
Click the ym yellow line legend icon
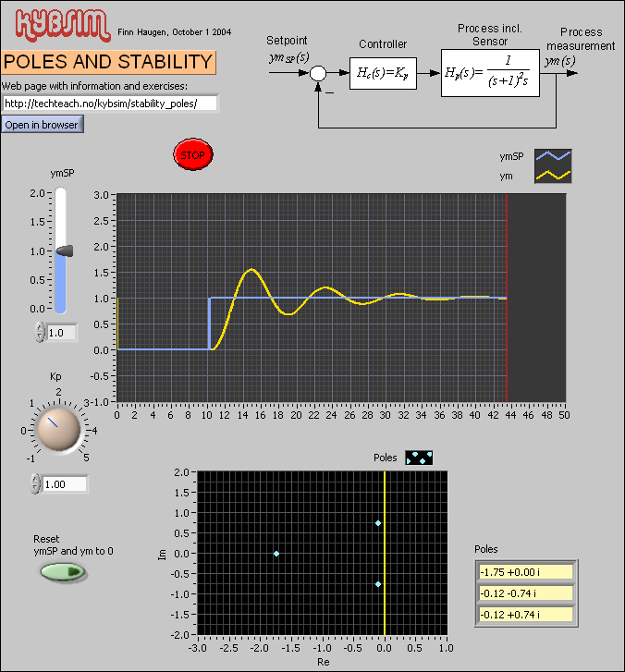pos(553,174)
